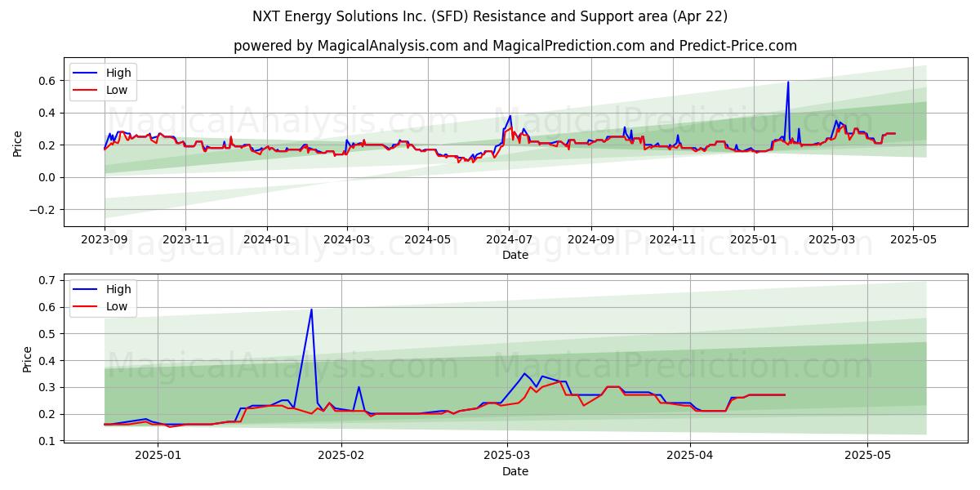The width and height of the screenshot is (980, 490).
Task: Select "High" in the 2025 zoomed chart legend
Action: click(x=118, y=288)
